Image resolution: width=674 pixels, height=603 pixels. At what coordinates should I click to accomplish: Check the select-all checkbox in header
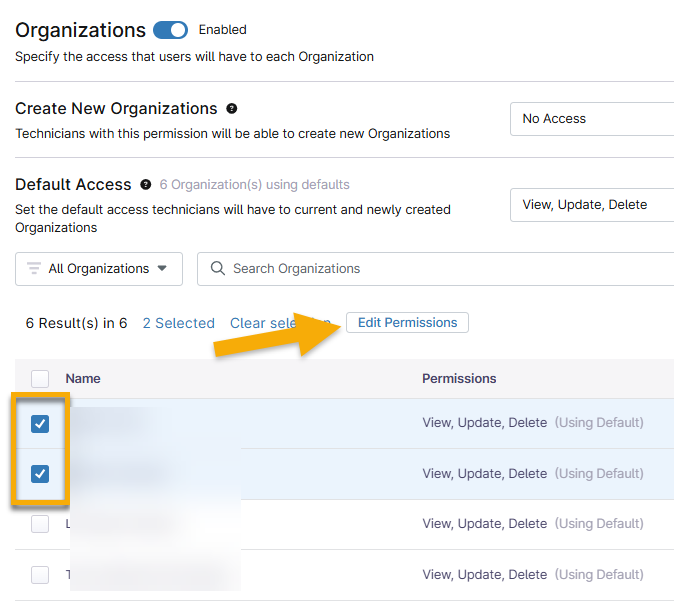pos(40,378)
